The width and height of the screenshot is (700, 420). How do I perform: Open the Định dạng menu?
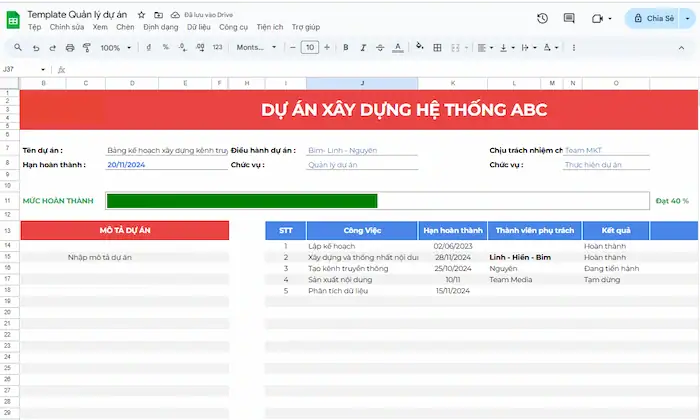161,27
